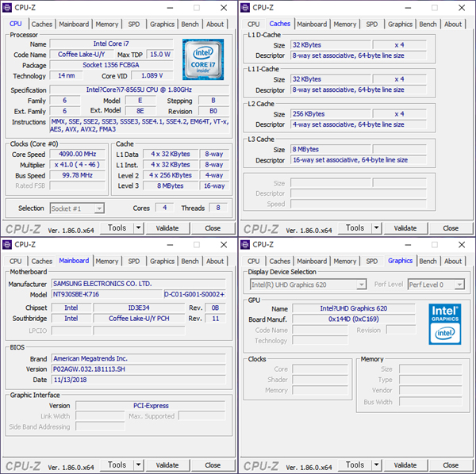Click L3 Cache 8 MBytes size field

331,149
